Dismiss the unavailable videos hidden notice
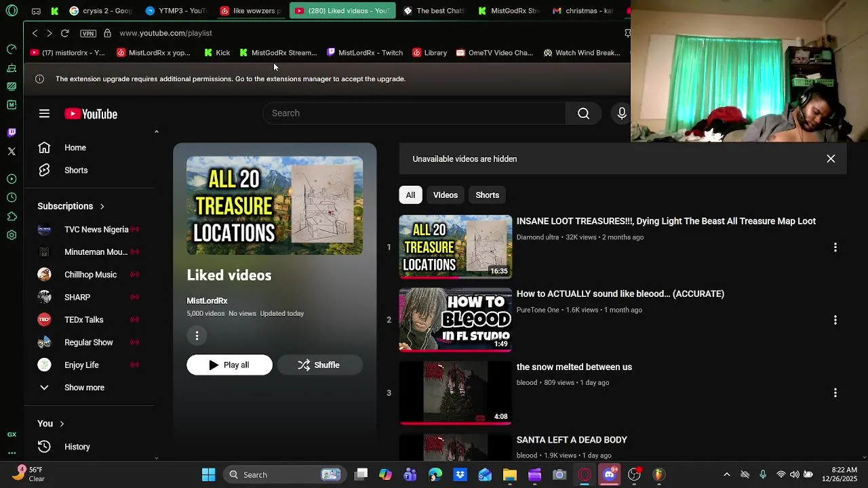 831,159
